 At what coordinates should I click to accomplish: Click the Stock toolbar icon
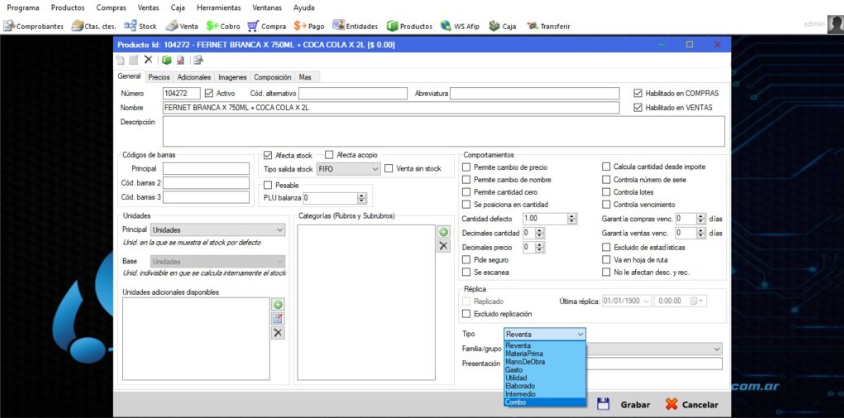142,26
